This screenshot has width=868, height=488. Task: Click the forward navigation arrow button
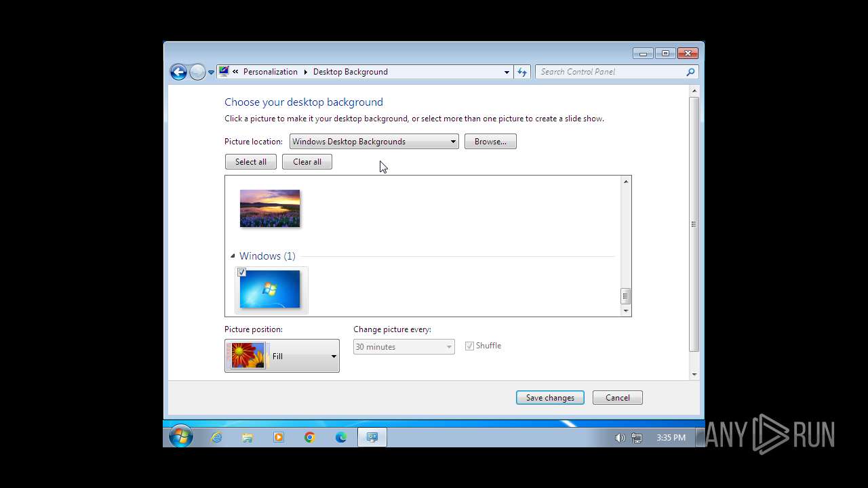[197, 72]
